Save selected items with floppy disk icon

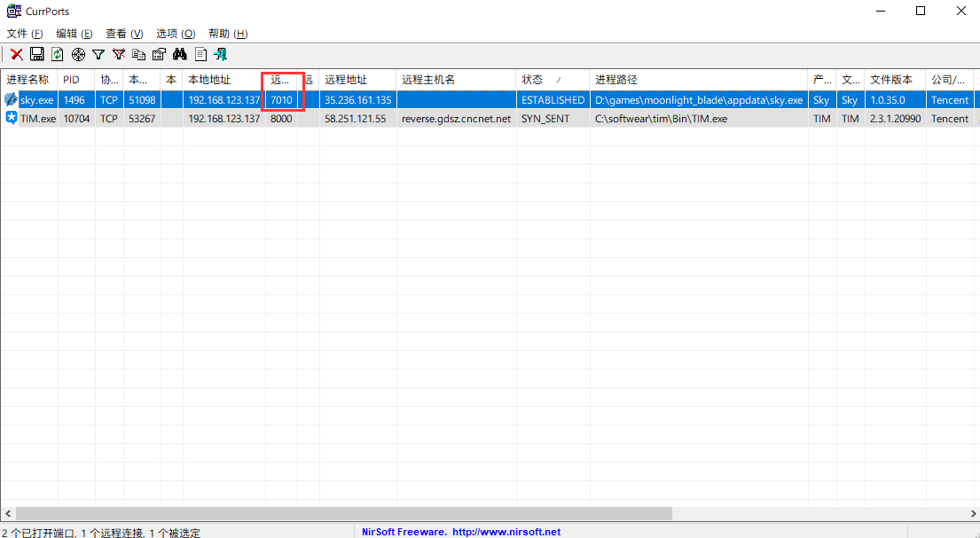point(37,54)
